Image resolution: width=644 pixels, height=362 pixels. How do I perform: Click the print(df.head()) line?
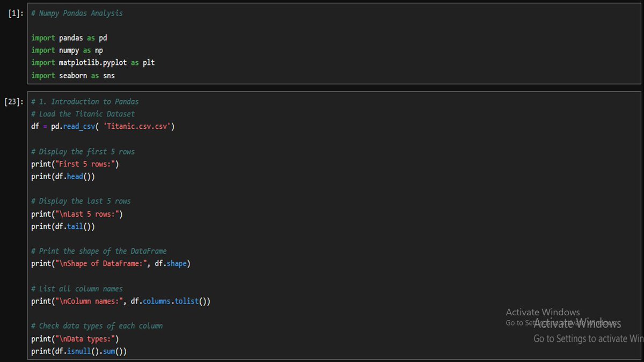63,176
